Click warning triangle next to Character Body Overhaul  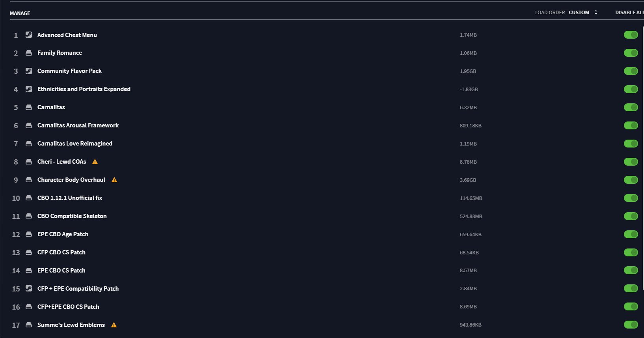(x=114, y=180)
